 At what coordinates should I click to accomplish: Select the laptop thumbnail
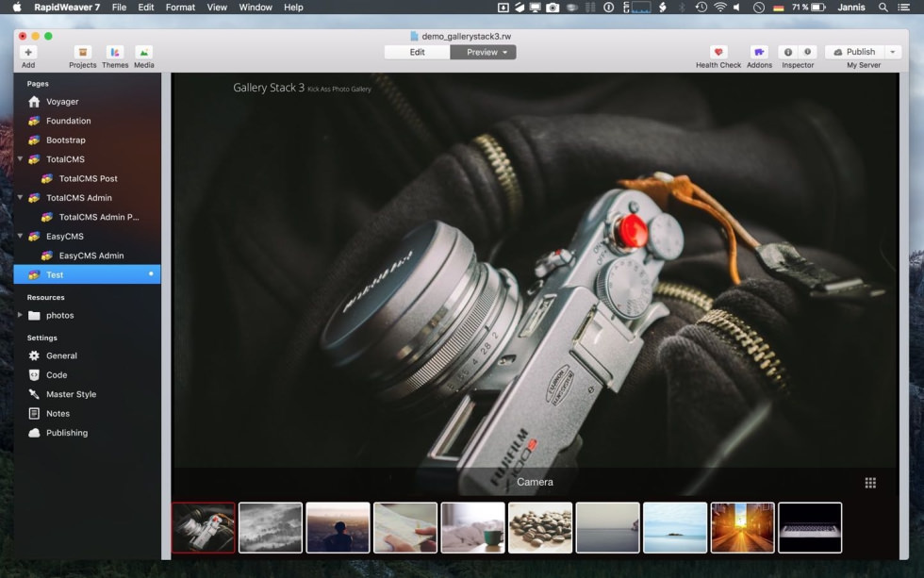pyautogui.click(x=810, y=527)
